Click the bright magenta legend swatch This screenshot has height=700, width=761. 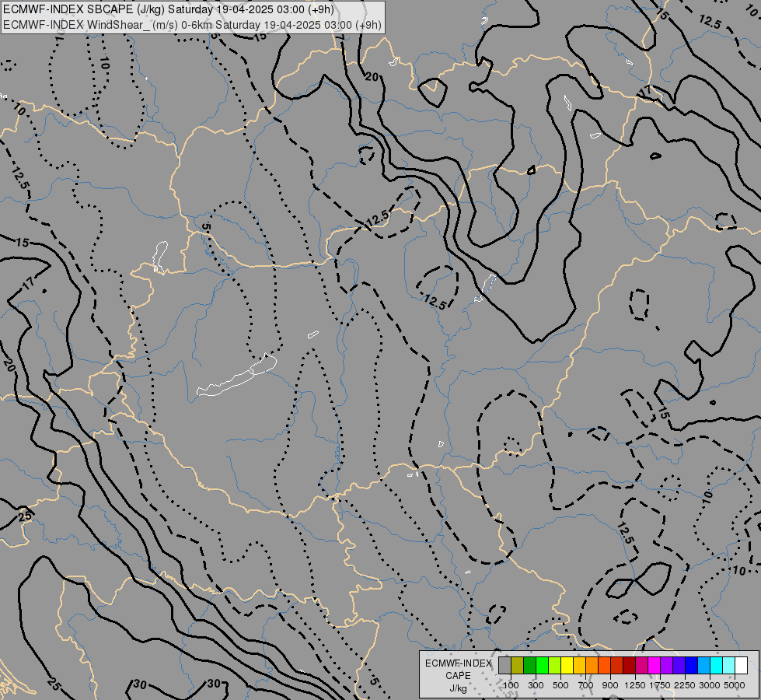click(x=655, y=666)
